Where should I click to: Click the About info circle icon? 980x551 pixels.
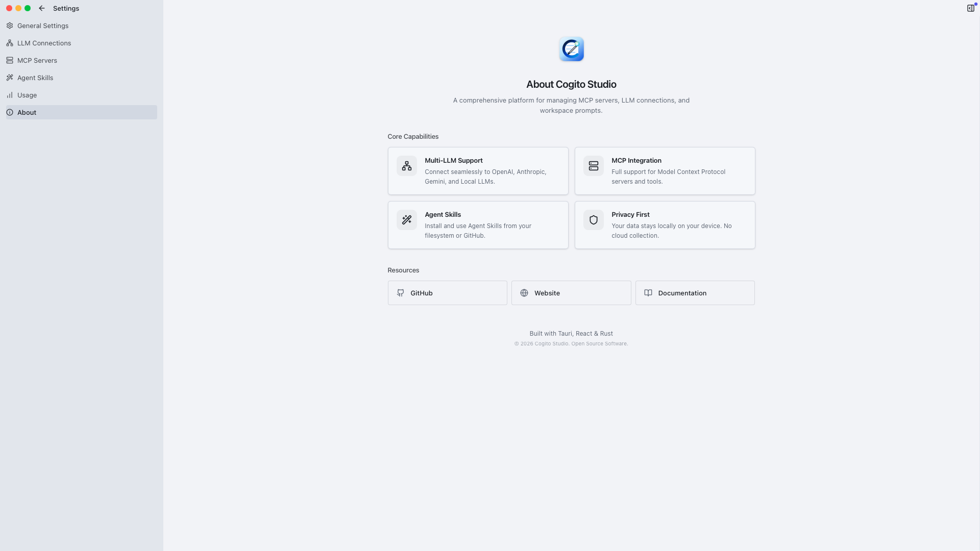[x=10, y=112]
